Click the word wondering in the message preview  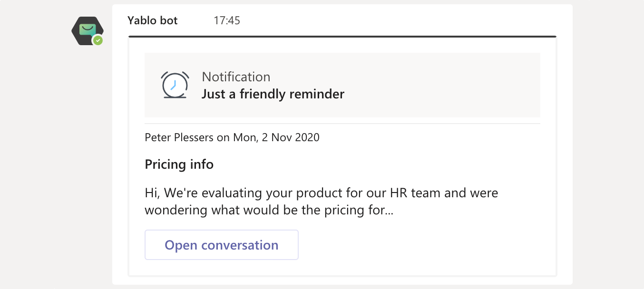(x=176, y=210)
